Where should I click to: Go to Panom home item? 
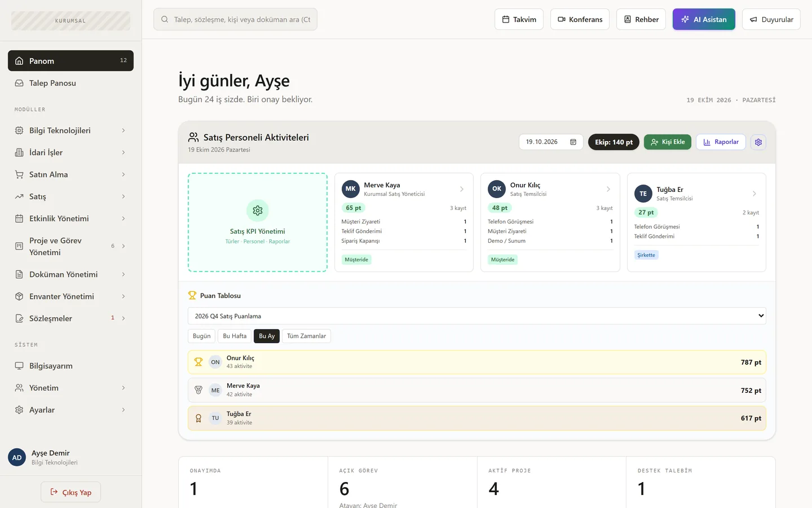(x=70, y=61)
